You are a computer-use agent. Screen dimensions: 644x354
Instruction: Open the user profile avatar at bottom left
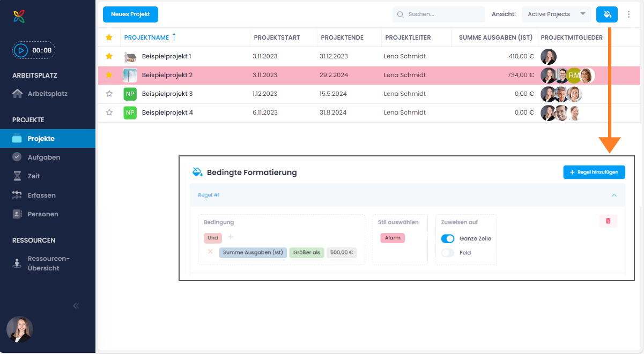(x=20, y=329)
